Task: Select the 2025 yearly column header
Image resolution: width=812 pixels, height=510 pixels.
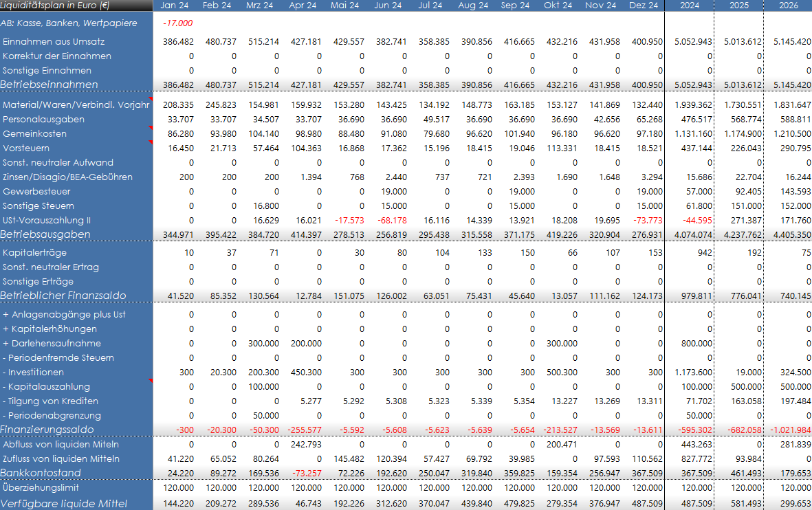Action: 738,5
